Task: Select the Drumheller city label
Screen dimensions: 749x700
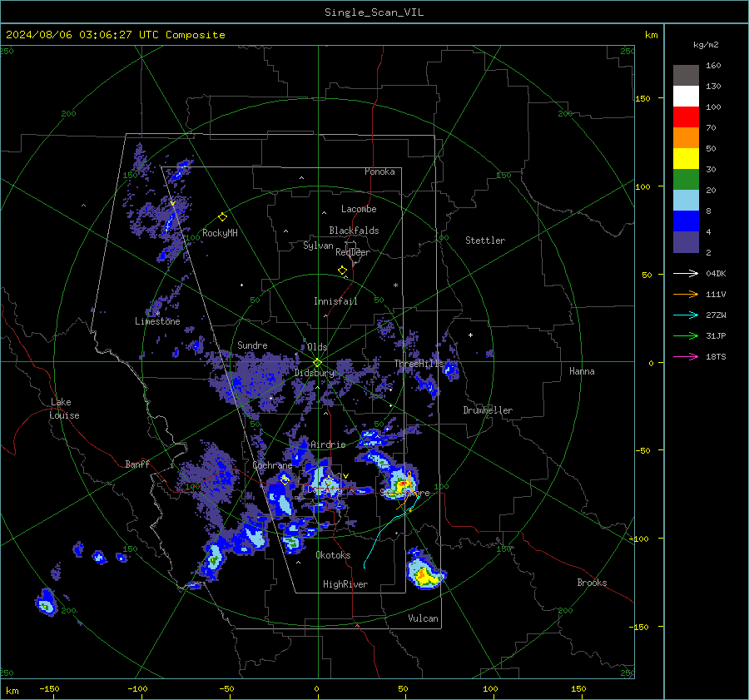Action: (488, 410)
